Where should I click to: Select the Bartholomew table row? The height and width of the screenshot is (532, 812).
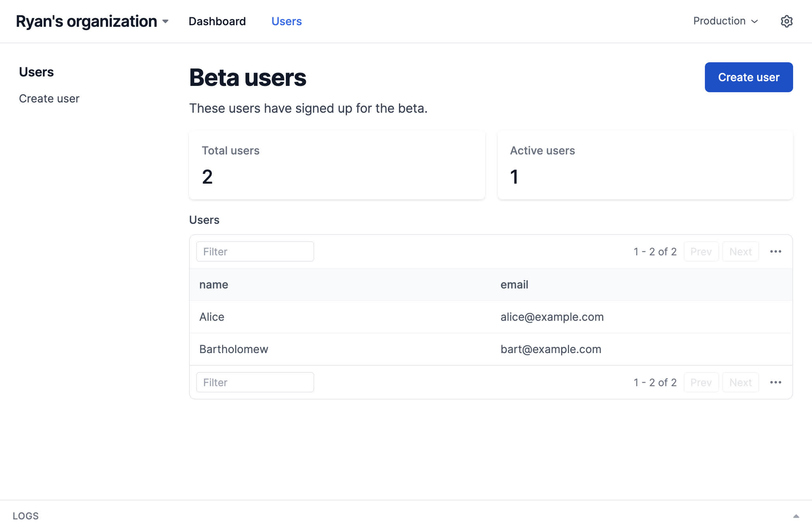coord(490,349)
